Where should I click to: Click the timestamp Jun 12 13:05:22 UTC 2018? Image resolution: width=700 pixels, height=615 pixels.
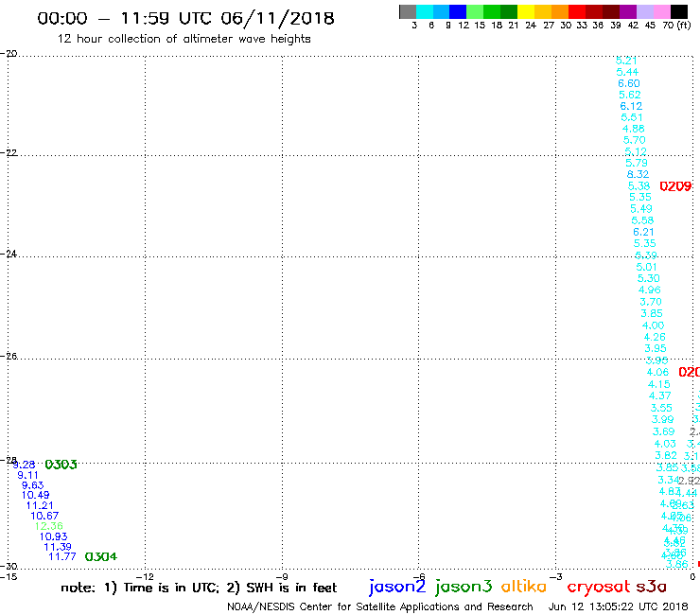(x=619, y=606)
